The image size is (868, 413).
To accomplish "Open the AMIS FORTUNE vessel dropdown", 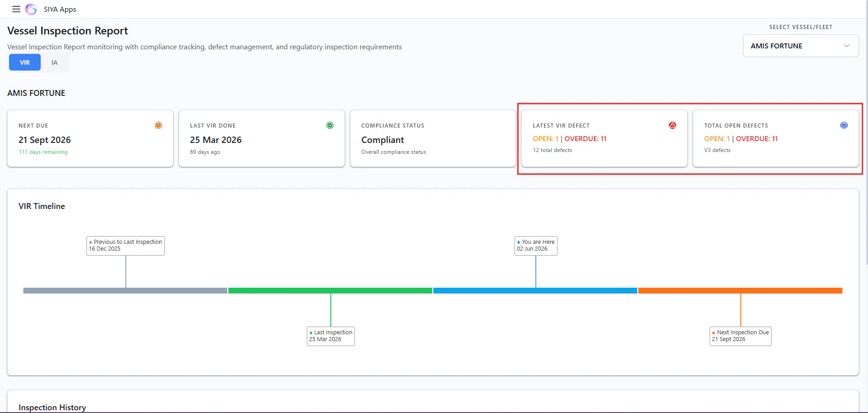I will pyautogui.click(x=801, y=46).
